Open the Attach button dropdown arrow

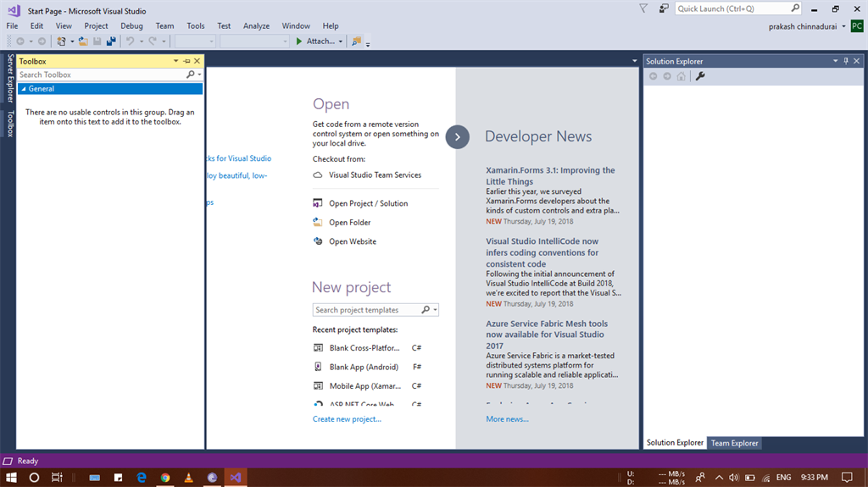coord(341,42)
